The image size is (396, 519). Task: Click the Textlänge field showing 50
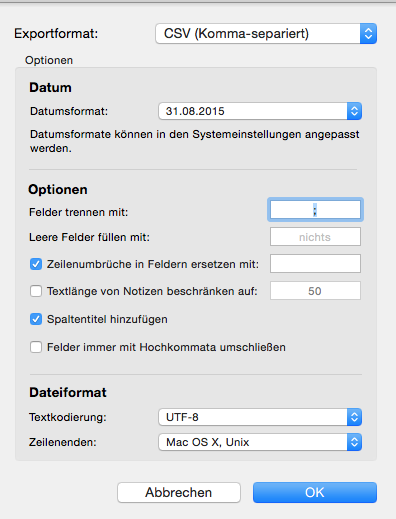point(315,291)
